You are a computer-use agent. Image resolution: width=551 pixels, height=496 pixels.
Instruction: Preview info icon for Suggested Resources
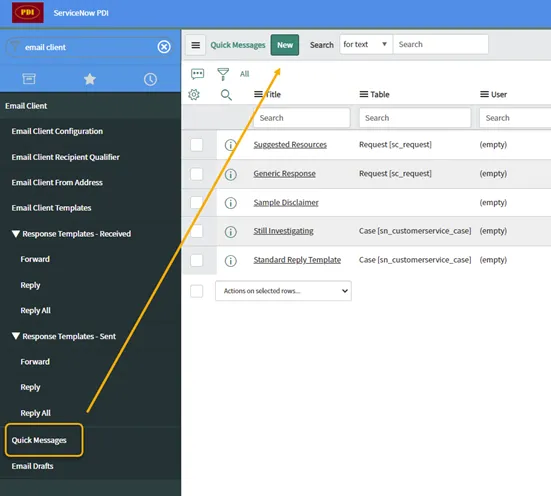tap(231, 145)
